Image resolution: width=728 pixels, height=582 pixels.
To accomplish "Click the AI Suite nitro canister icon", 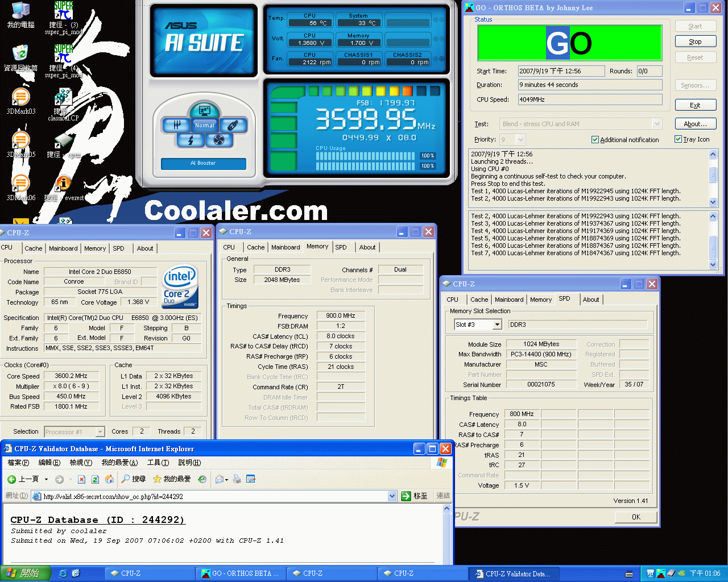I will click(232, 125).
